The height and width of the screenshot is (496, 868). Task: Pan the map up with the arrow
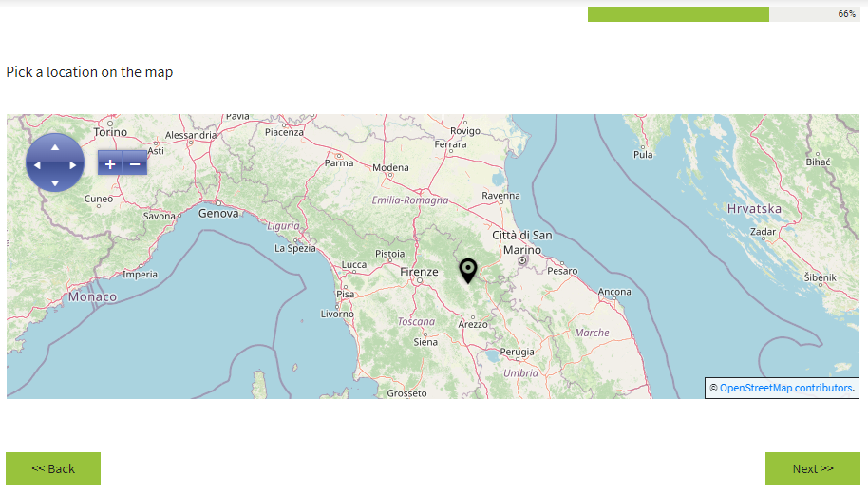(55, 147)
